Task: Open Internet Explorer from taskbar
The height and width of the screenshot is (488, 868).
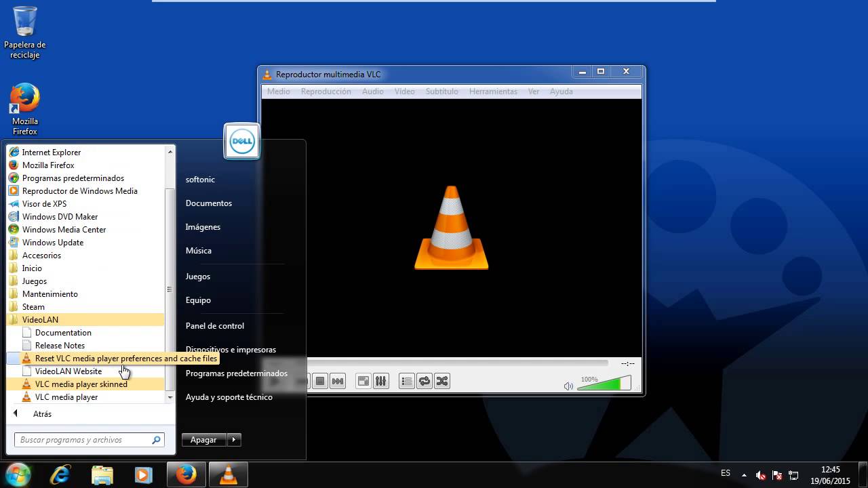Action: point(60,475)
